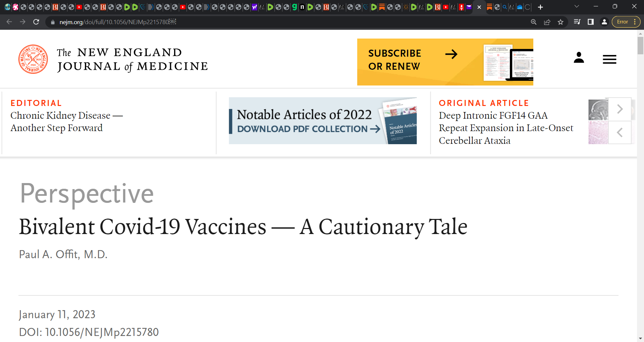
Task: Click Subscribe or Renew banner
Action: (x=445, y=62)
